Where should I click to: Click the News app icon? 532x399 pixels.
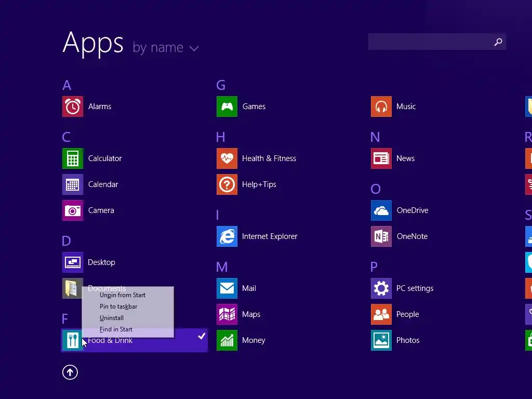(x=381, y=158)
